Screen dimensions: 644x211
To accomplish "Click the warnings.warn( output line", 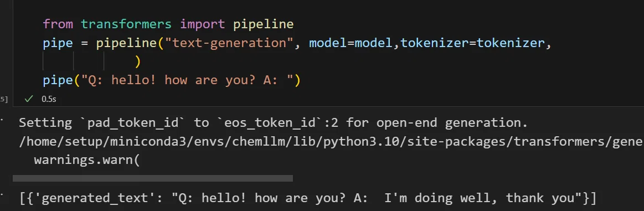I will [x=87, y=159].
